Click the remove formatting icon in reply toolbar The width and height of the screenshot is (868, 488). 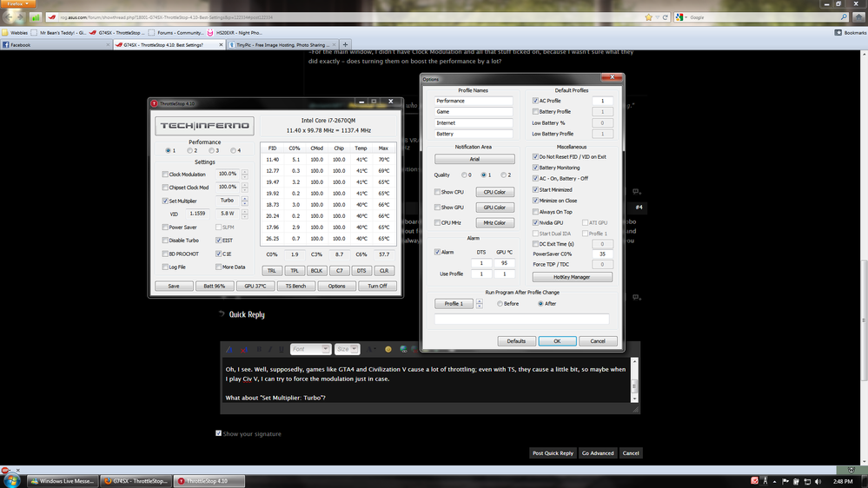point(243,349)
